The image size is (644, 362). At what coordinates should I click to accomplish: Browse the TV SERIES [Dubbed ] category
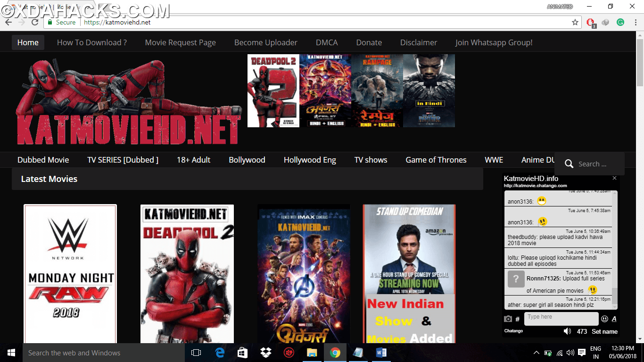(123, 160)
